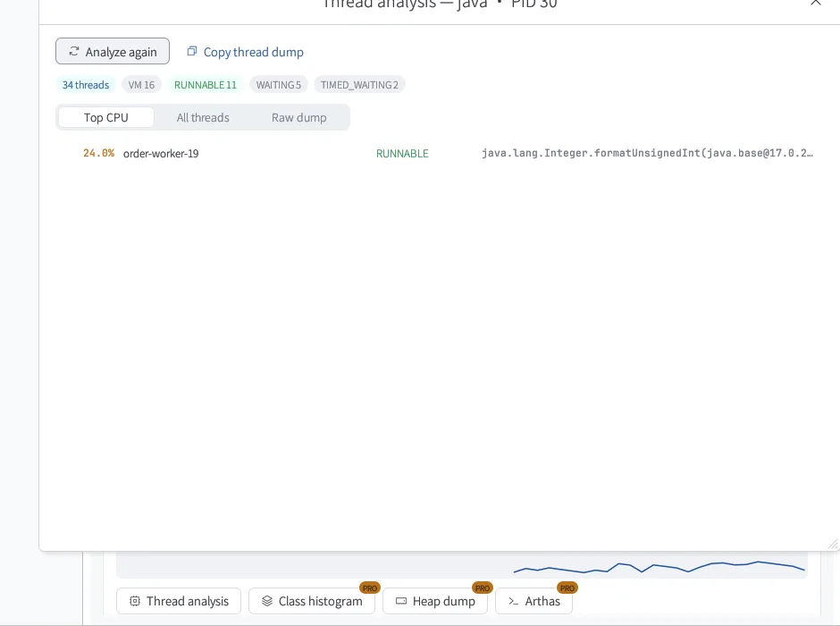Viewport: 840px width, 626px height.
Task: Click the layers icon in Class histogram
Action: coord(267,601)
